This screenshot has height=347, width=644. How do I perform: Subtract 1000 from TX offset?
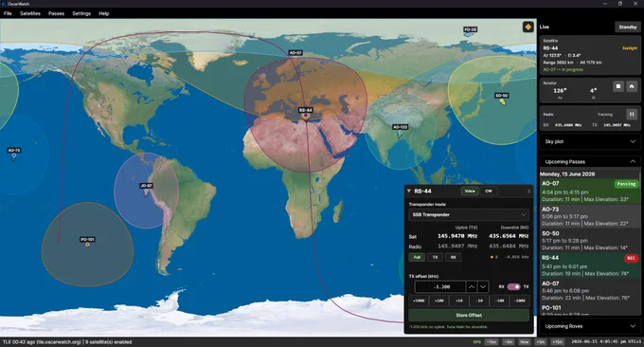point(520,301)
